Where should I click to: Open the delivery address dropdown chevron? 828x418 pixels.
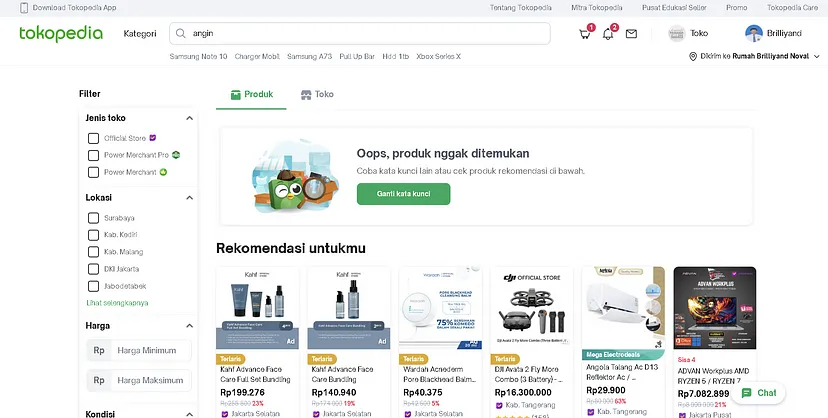[x=817, y=56]
